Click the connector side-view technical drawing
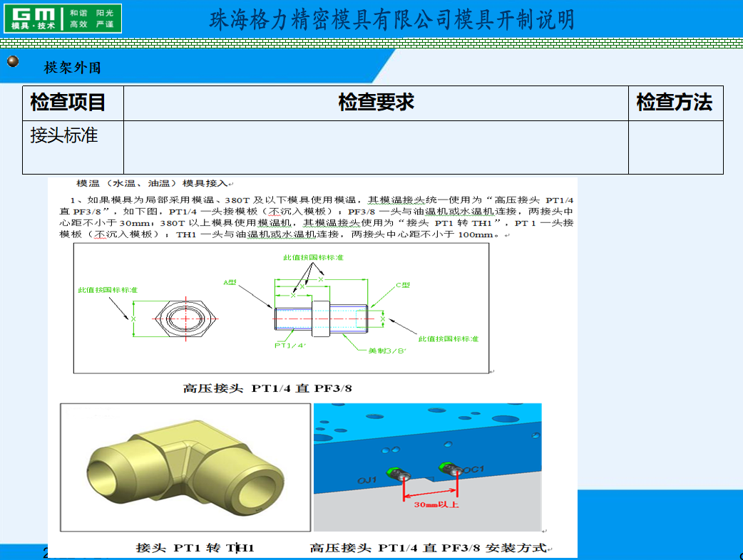 322,318
